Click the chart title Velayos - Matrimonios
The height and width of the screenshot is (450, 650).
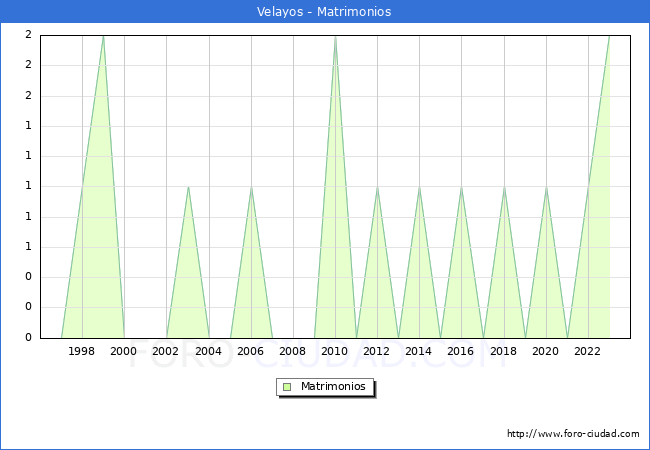324,12
